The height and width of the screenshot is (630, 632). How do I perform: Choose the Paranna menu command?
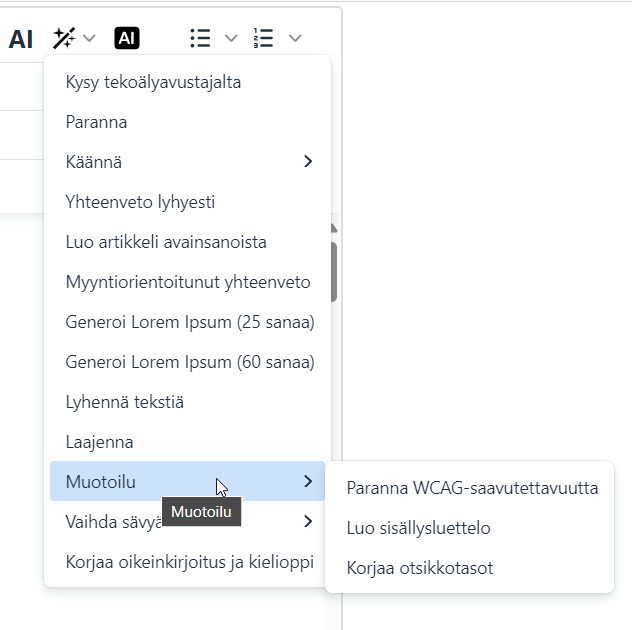click(x=187, y=122)
